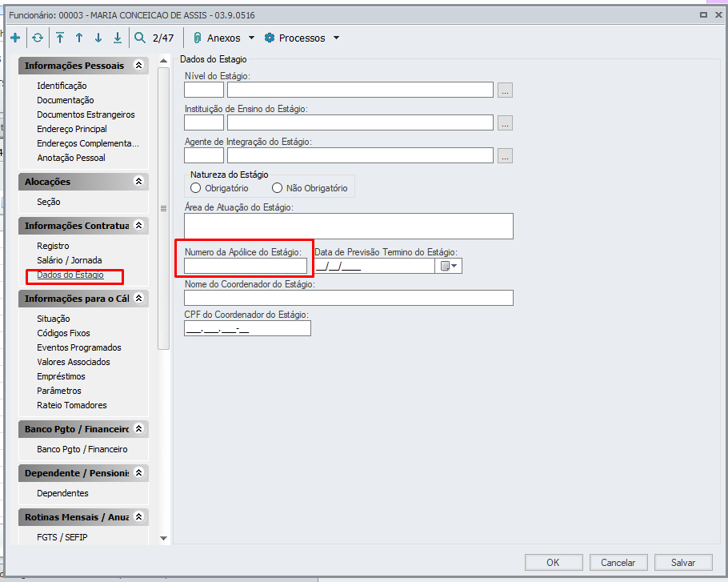Click the Cancelar button

coord(618,563)
